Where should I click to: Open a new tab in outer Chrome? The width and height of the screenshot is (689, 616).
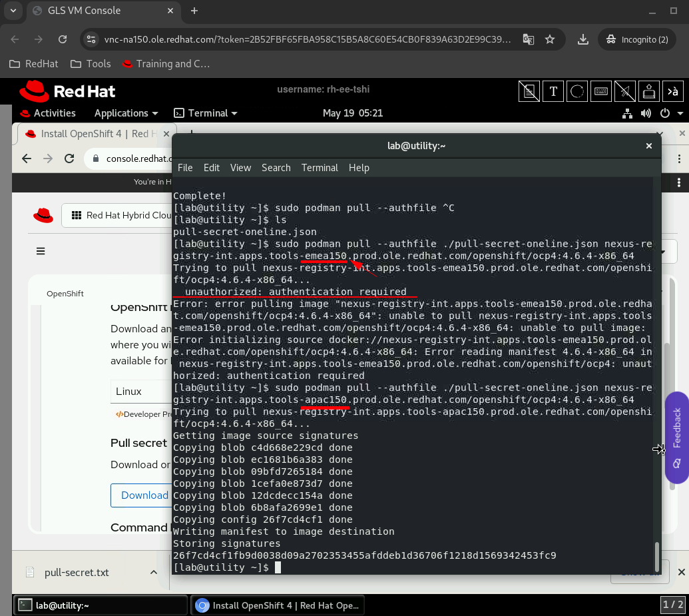194,11
